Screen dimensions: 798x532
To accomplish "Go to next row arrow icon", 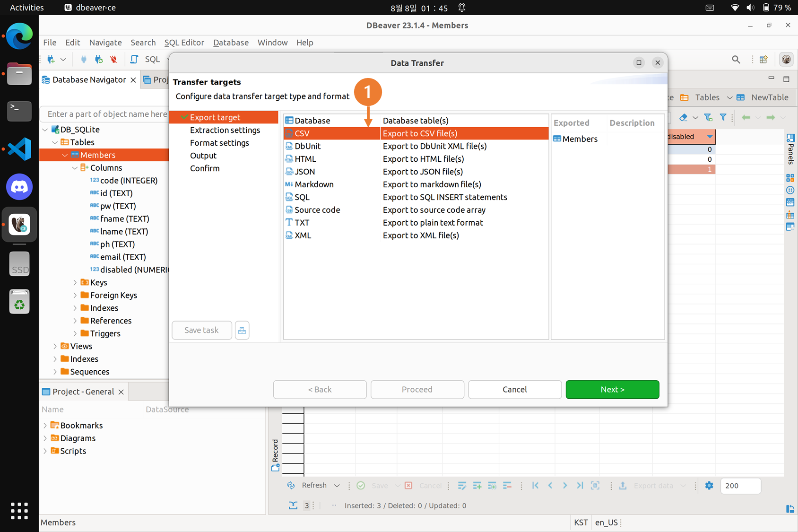I will click(x=565, y=486).
